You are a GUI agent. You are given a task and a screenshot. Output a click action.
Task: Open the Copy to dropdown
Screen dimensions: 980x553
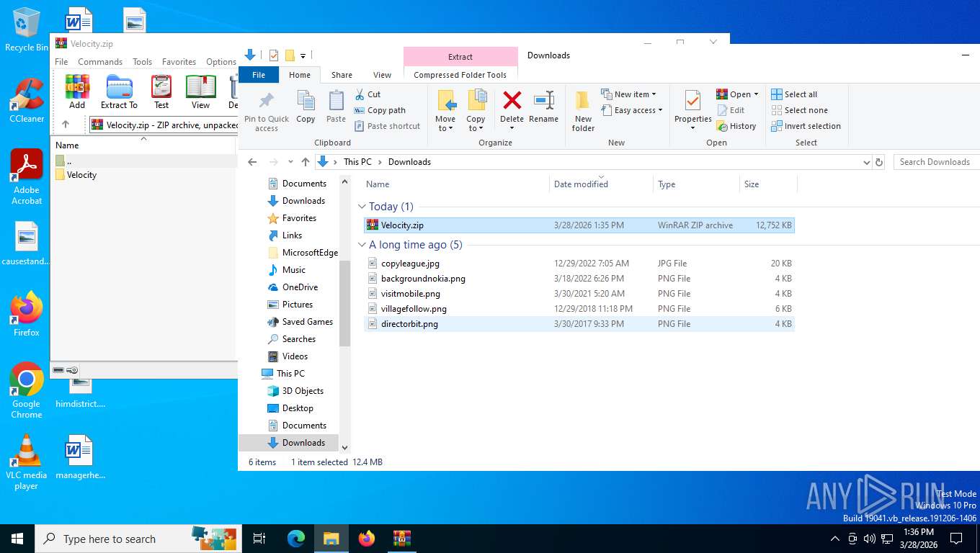tap(476, 112)
